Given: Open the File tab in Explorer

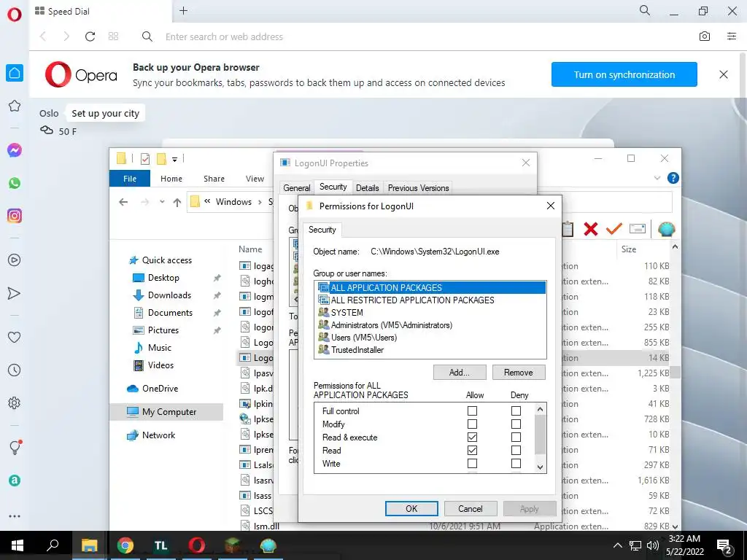Looking at the screenshot, I should 130,179.
